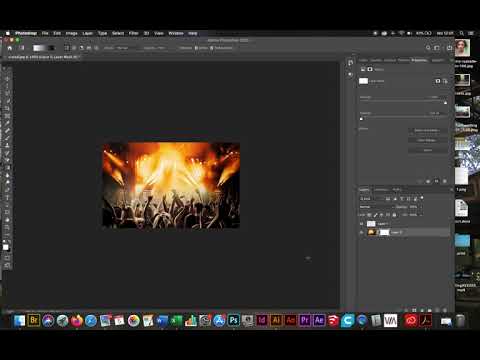Select the vector mask icon in Properties
The width and height of the screenshot is (480, 360).
(370, 69)
